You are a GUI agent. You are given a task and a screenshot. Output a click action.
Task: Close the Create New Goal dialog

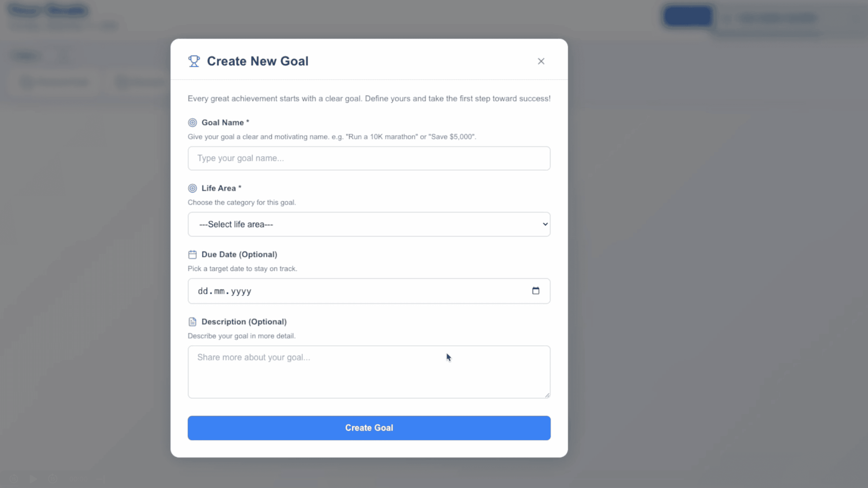[541, 61]
